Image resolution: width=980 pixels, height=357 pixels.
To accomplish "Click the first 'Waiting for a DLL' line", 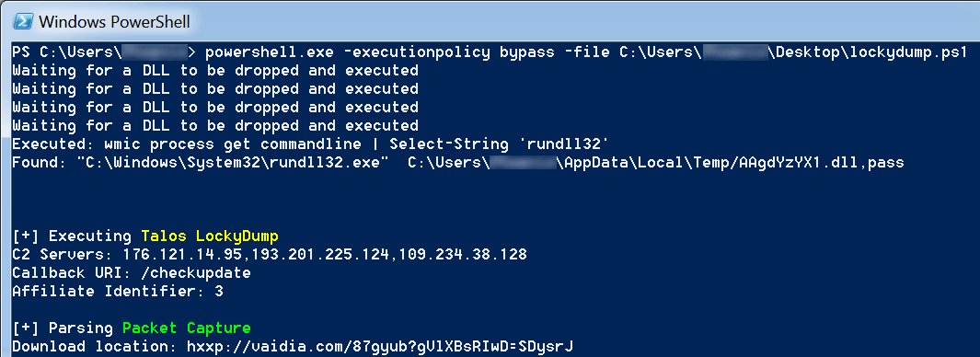I will (215, 71).
